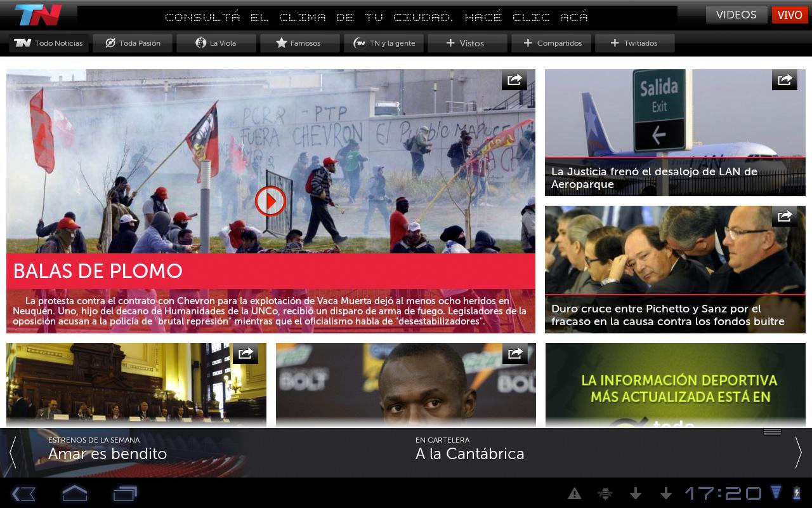Select the Famosos star icon
Image resolution: width=812 pixels, height=508 pixels.
pyautogui.click(x=281, y=43)
